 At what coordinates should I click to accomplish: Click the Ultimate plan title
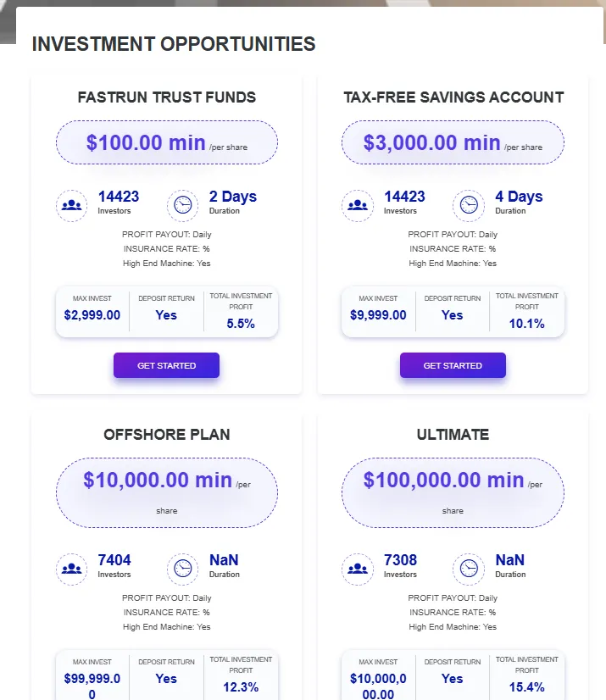point(453,435)
